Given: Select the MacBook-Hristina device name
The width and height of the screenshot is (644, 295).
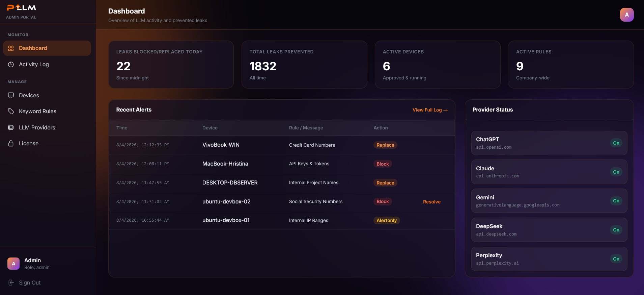Looking at the screenshot, I should tap(225, 164).
